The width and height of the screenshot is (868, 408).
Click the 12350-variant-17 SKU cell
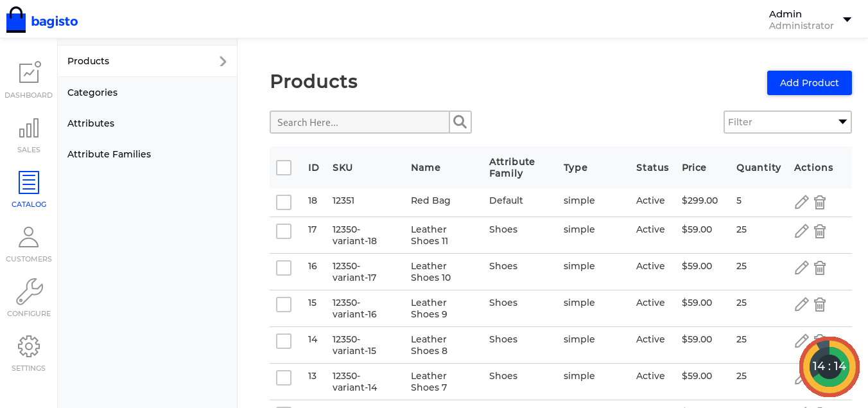354,272
